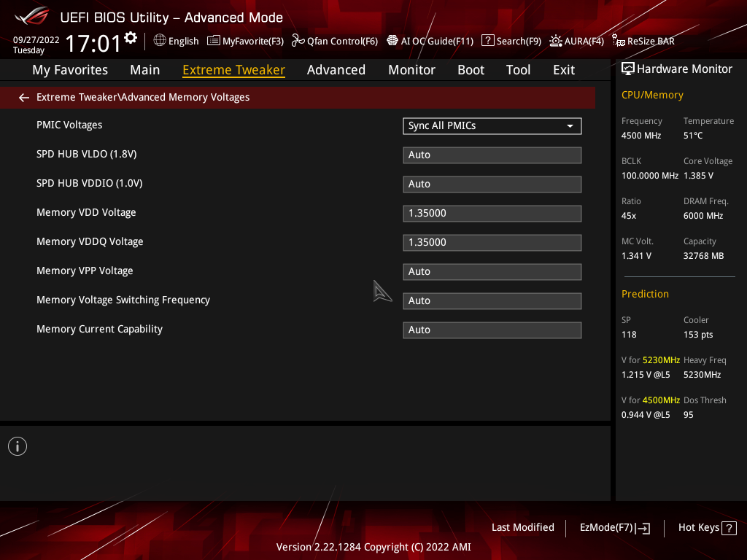The image size is (747, 560).
Task: Click the info circle icon
Action: coord(18,446)
